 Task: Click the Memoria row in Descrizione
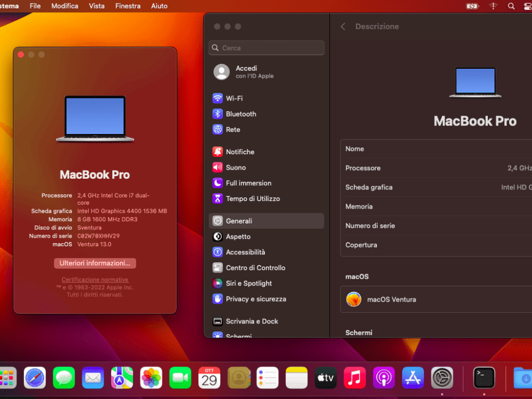pos(436,206)
